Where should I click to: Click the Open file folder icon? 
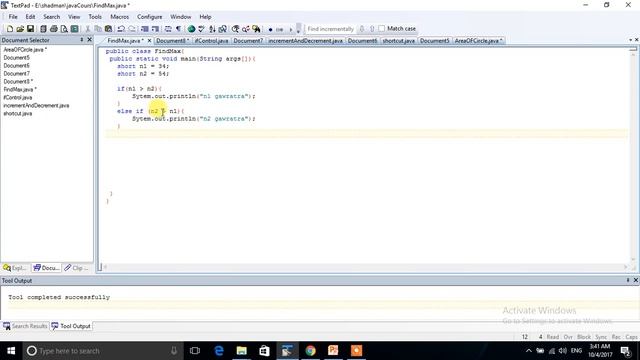pyautogui.click(x=20, y=29)
